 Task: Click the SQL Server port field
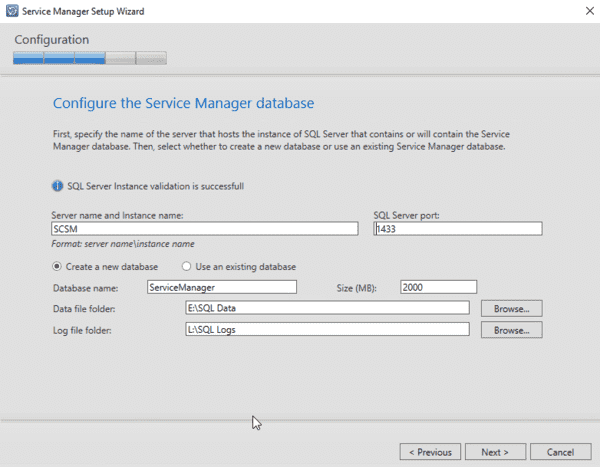(x=458, y=229)
